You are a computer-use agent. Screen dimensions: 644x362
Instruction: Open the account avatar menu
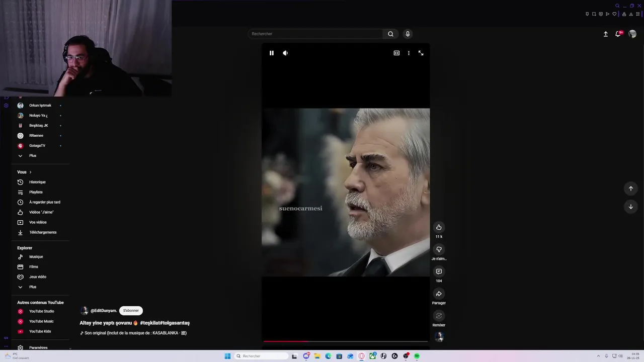[x=632, y=34]
